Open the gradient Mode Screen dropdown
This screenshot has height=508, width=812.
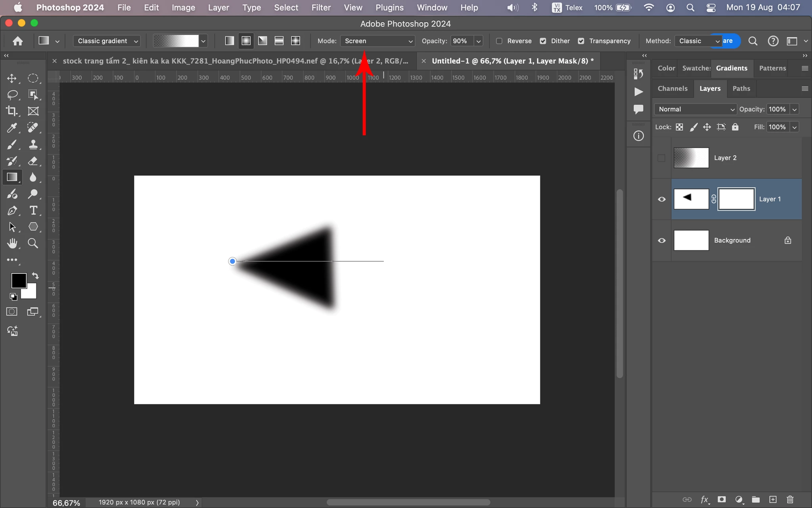click(x=377, y=41)
